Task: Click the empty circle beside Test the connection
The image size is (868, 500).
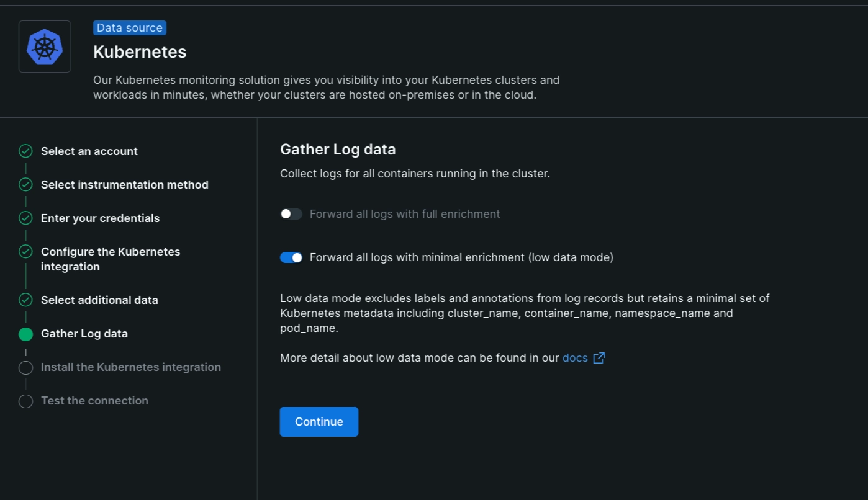Action: pyautogui.click(x=25, y=401)
